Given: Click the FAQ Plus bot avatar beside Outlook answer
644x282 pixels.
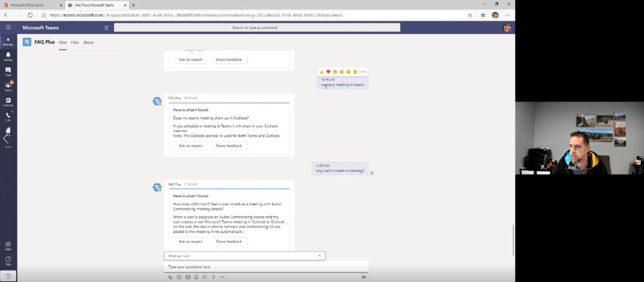Looking at the screenshot, I should click(157, 101).
